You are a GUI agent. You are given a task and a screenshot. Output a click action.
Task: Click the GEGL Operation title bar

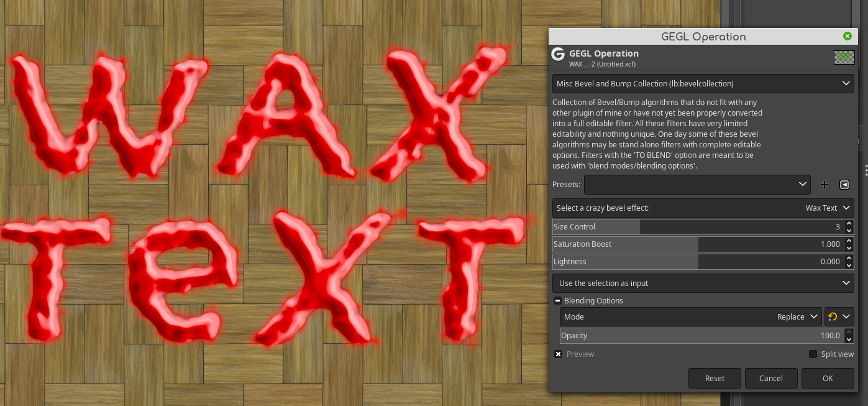[703, 37]
